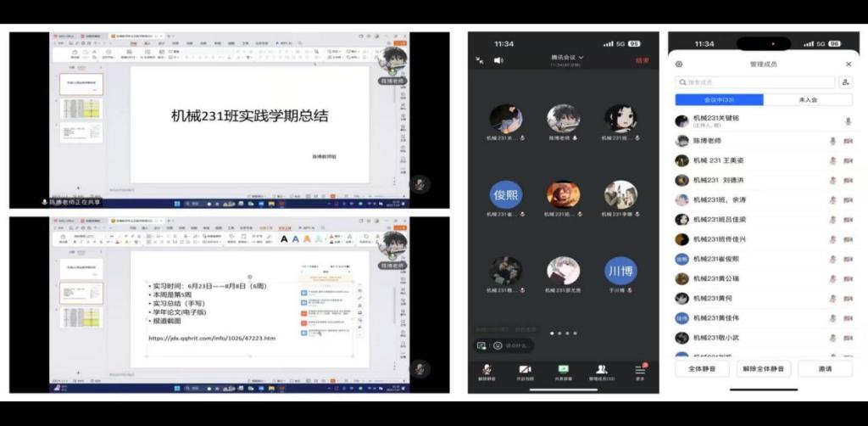Switch to the 未入会 tab
Screen dimensions: 868x426
[x=808, y=99]
